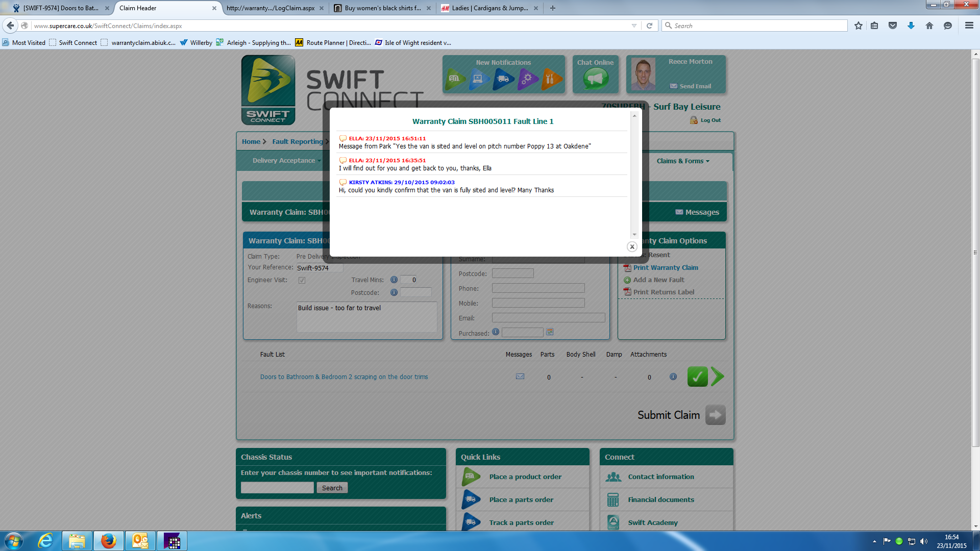The width and height of the screenshot is (980, 551).
Task: Click the Firefox home toolbar icon
Action: [x=929, y=26]
